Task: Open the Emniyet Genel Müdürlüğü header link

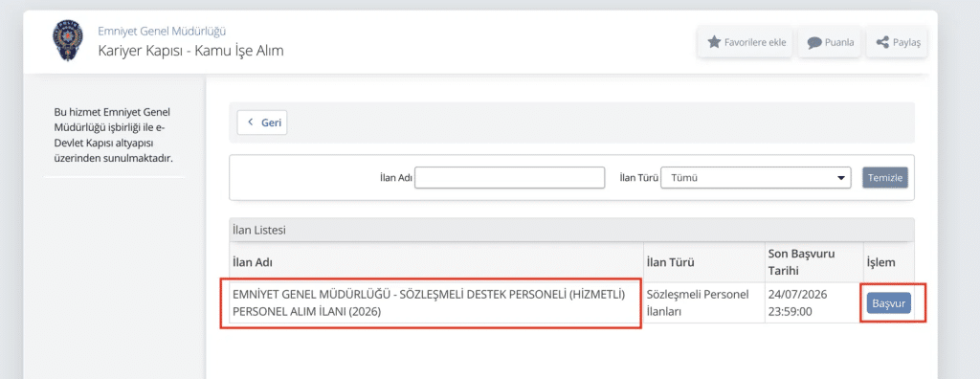Action: (x=162, y=30)
